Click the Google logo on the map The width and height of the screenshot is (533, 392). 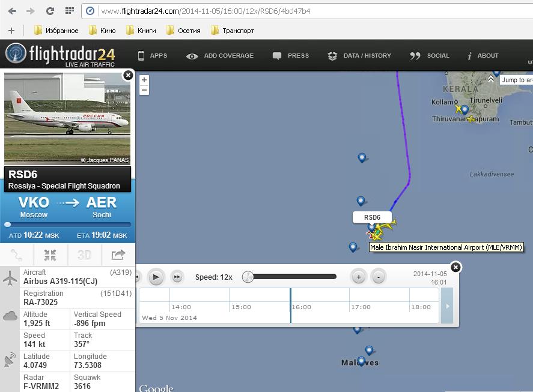coord(156,388)
